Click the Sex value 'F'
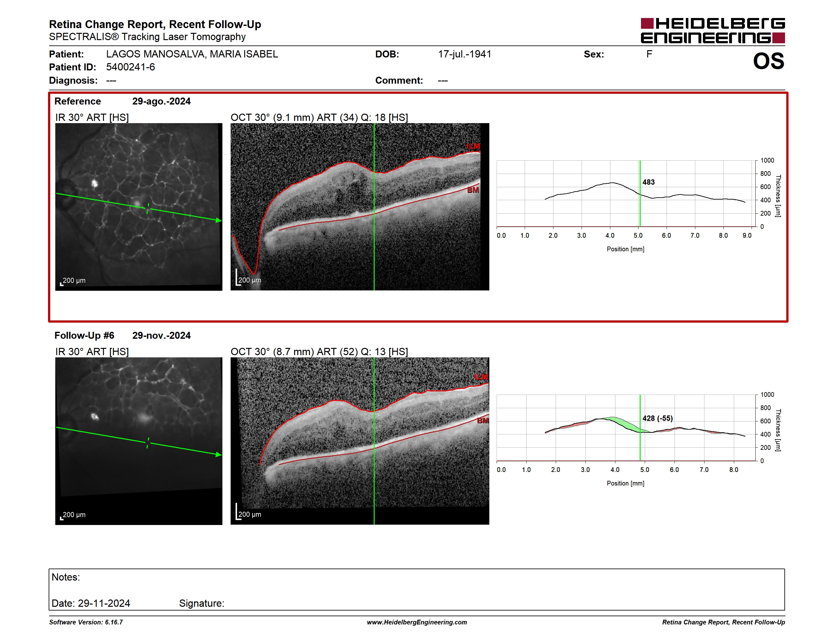 pos(649,54)
